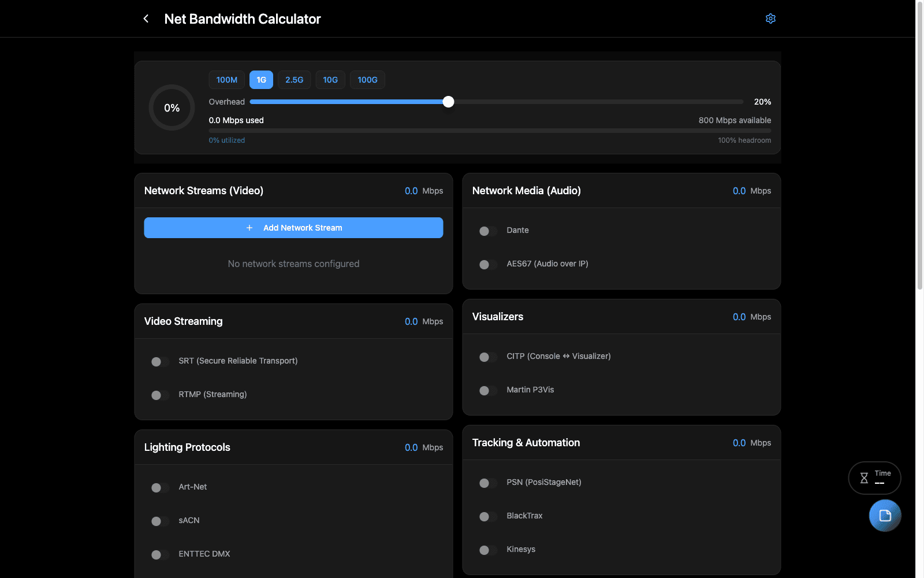Click the 20% overhead value
Screen dimensions: 924x578
tap(762, 102)
